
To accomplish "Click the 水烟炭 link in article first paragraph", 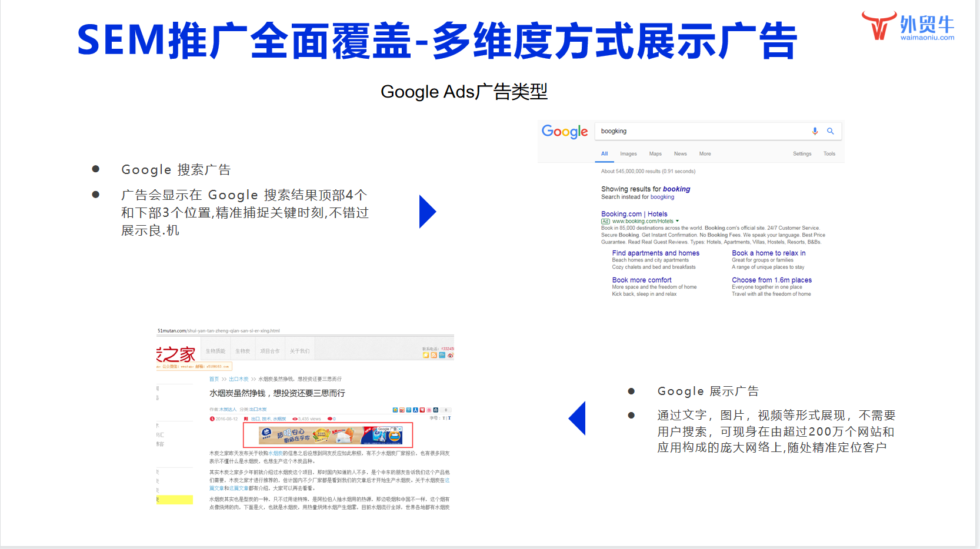I will pos(275,453).
